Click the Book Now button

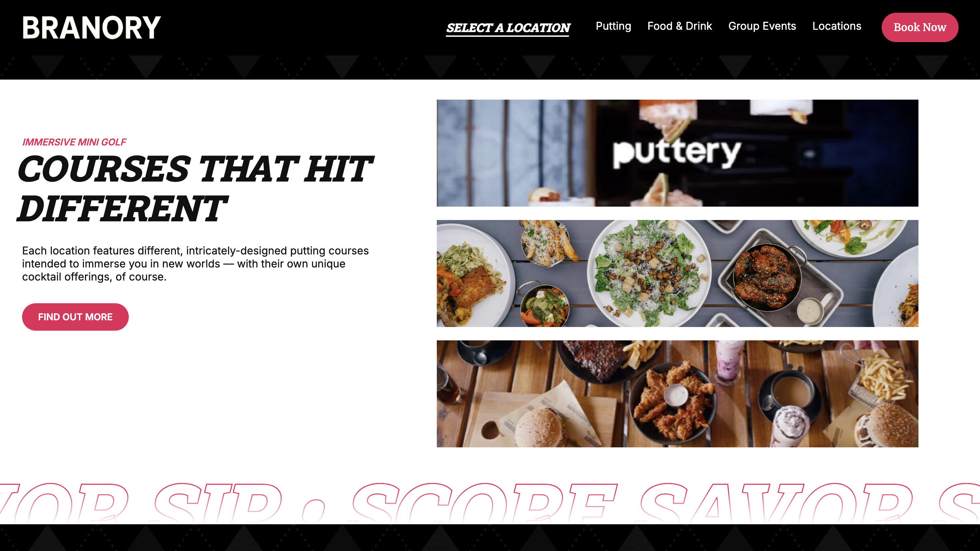[x=919, y=27]
